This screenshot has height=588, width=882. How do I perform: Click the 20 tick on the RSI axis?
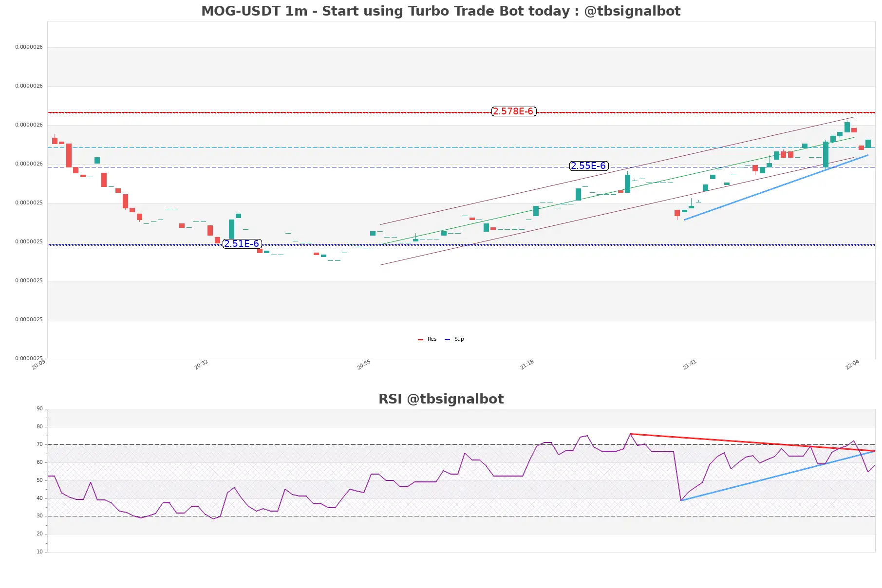click(39, 534)
